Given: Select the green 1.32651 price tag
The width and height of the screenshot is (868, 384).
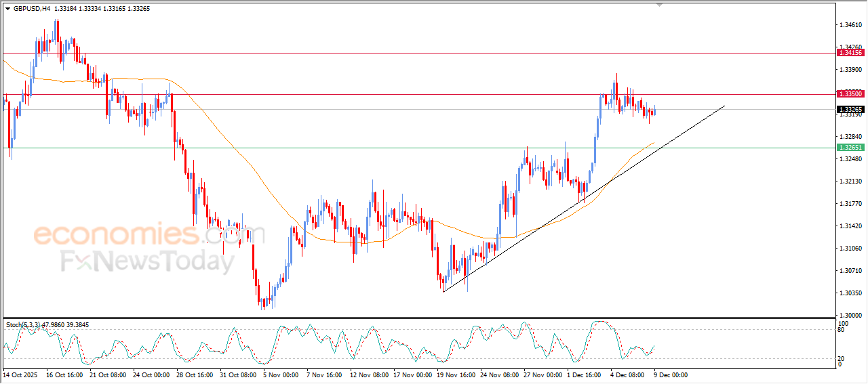Looking at the screenshot, I should (x=850, y=148).
